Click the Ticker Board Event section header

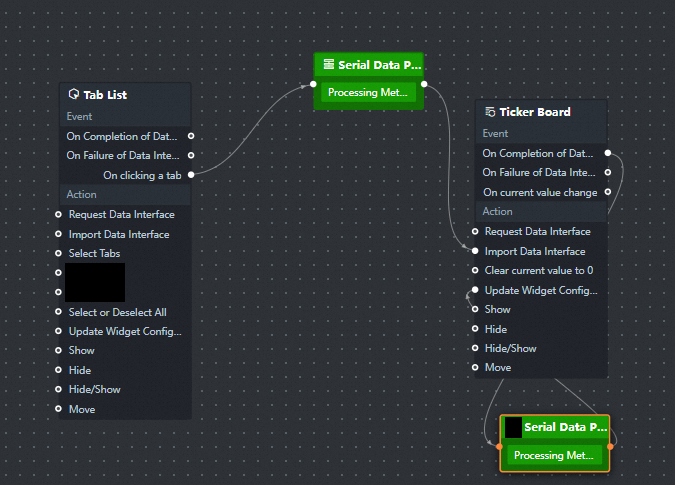tap(541, 134)
